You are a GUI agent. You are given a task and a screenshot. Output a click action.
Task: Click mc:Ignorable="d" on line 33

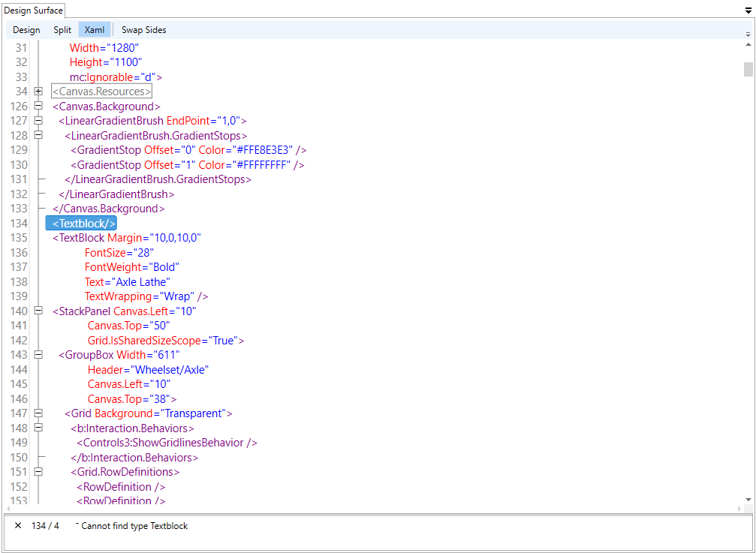pos(113,77)
